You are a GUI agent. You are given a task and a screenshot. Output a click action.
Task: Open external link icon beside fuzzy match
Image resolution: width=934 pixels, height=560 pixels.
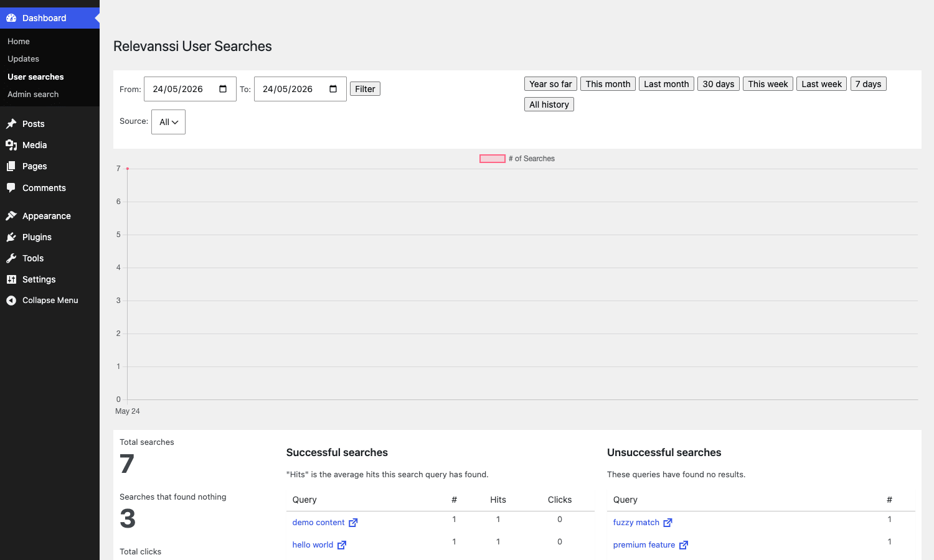tap(668, 523)
